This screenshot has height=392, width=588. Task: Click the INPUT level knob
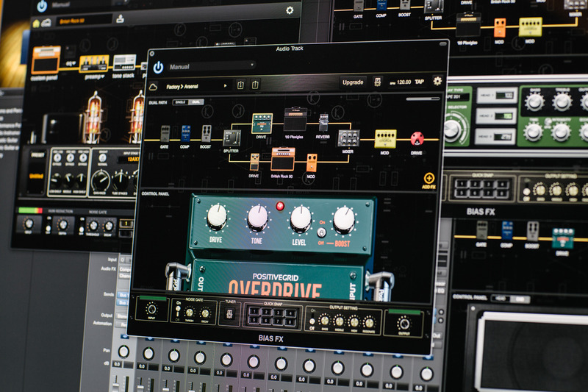tap(151, 310)
